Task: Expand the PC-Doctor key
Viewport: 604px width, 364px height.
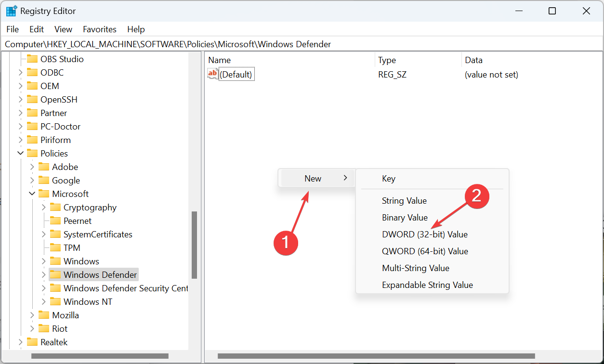Action: click(x=21, y=127)
